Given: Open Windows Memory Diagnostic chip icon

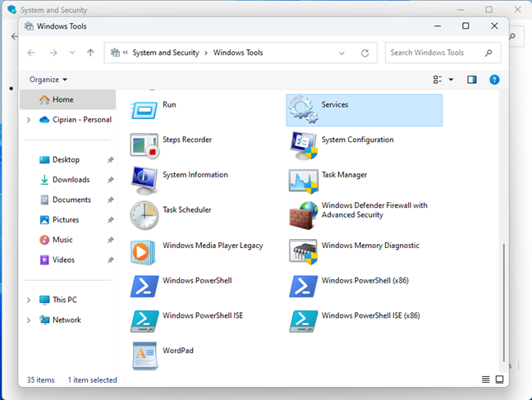Looking at the screenshot, I should point(303,251).
